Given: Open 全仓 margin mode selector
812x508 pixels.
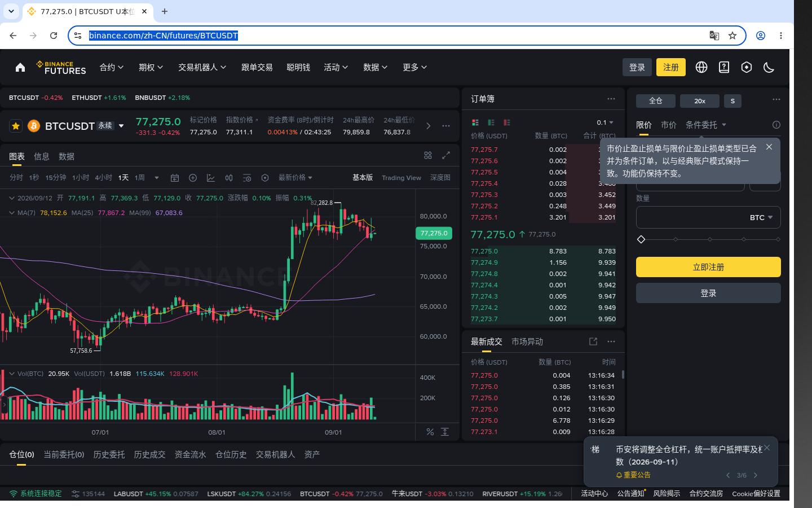Looking at the screenshot, I should pyautogui.click(x=656, y=101).
